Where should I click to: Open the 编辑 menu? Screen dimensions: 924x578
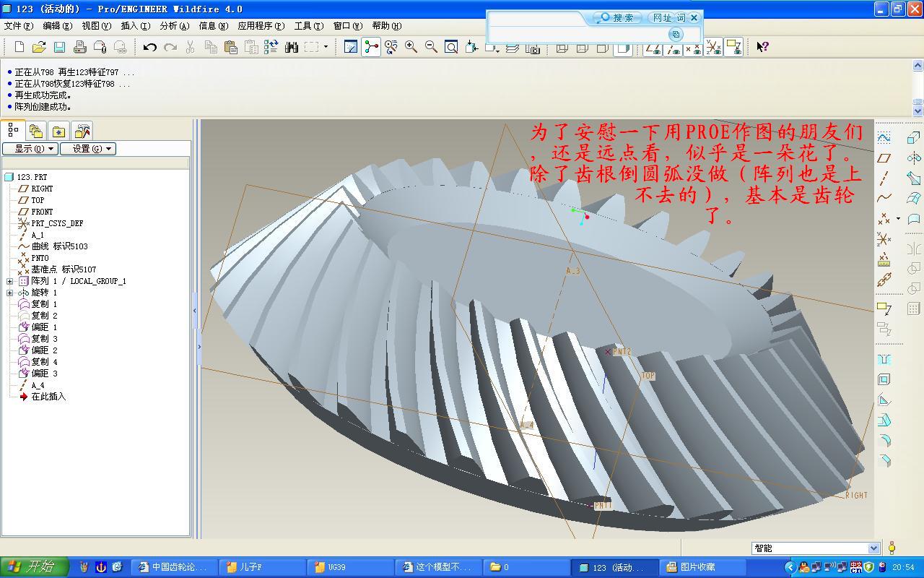[58, 26]
